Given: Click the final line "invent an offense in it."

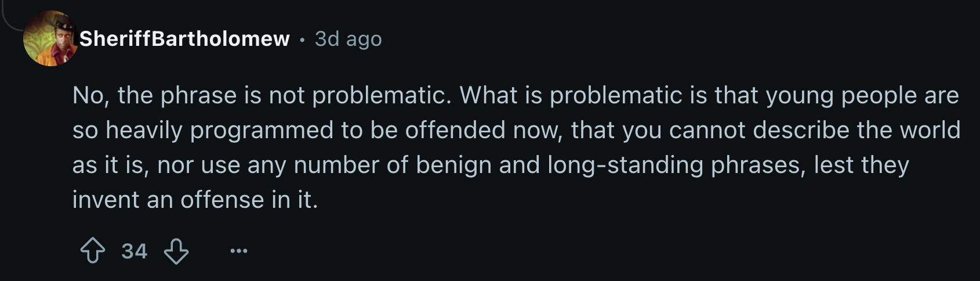Looking at the screenshot, I should tap(195, 200).
